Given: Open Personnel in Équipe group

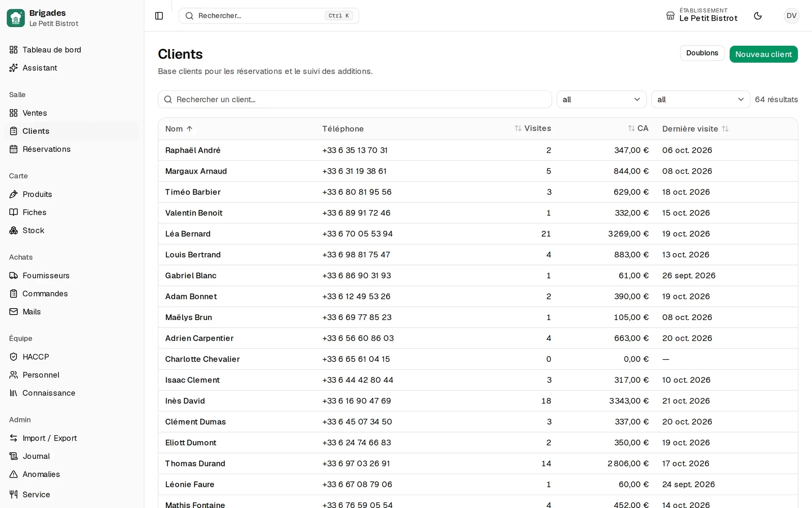Looking at the screenshot, I should pos(72,375).
